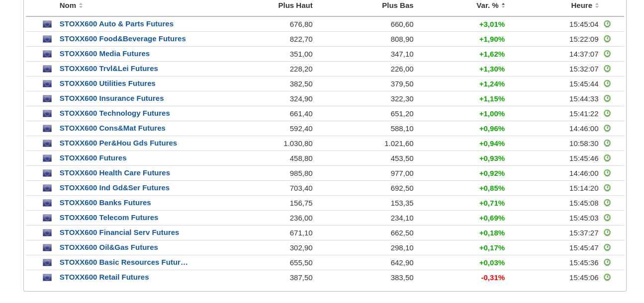
Task: Click the flag icon beside STOXX600 Banks Futures
Action: [x=47, y=203]
